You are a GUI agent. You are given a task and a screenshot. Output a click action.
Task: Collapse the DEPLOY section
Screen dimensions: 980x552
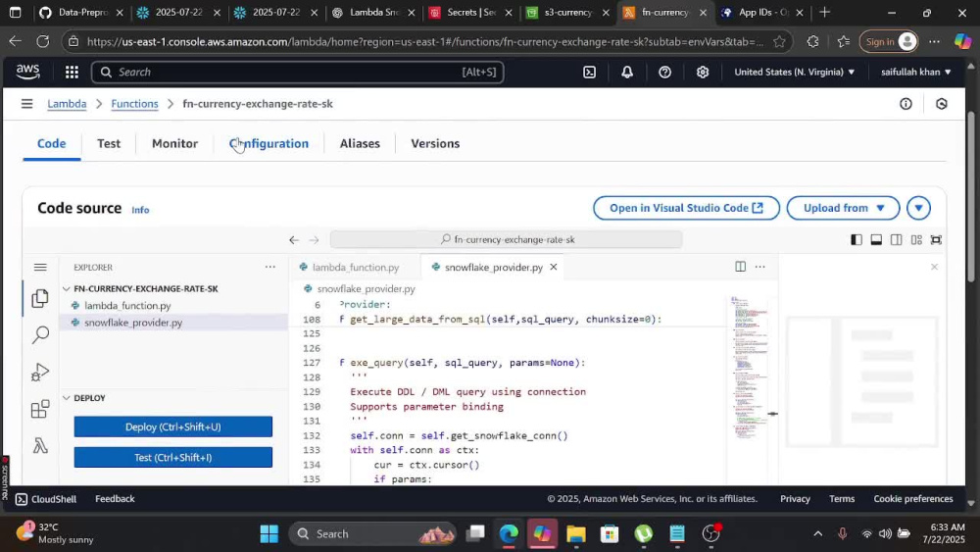67,398
